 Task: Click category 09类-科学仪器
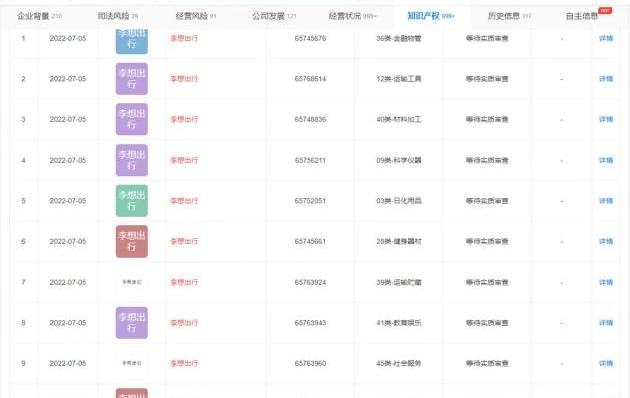[x=399, y=160]
